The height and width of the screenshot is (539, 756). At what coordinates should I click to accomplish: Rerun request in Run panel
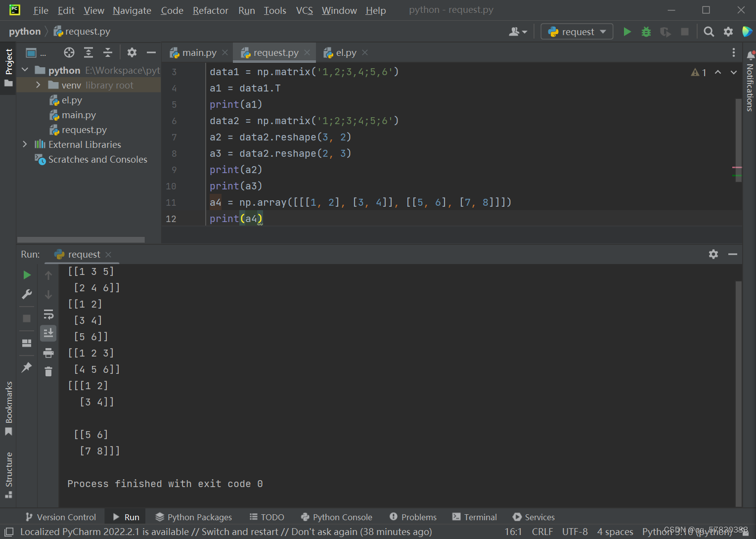27,275
